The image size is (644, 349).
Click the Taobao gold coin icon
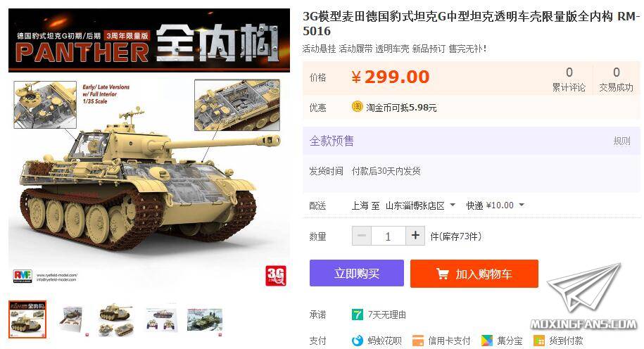pyautogui.click(x=357, y=107)
